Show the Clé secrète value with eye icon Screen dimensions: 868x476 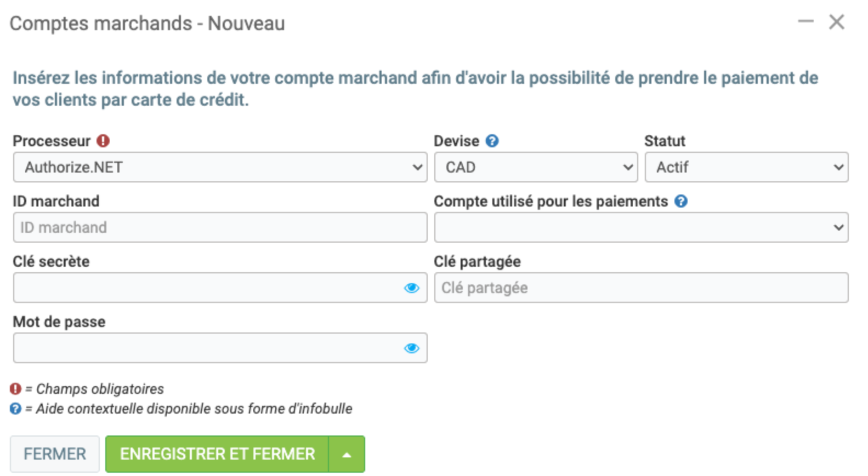[x=412, y=288]
